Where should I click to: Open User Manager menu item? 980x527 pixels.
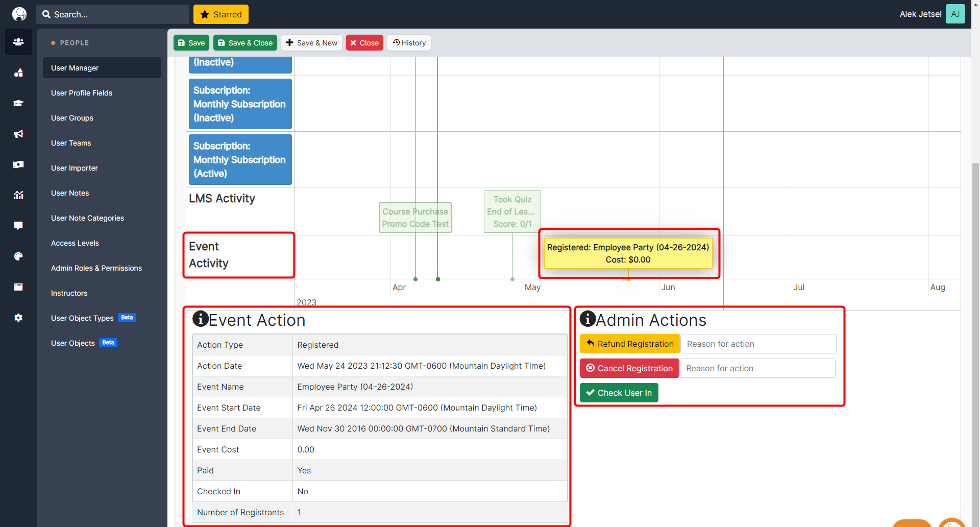[x=102, y=68]
